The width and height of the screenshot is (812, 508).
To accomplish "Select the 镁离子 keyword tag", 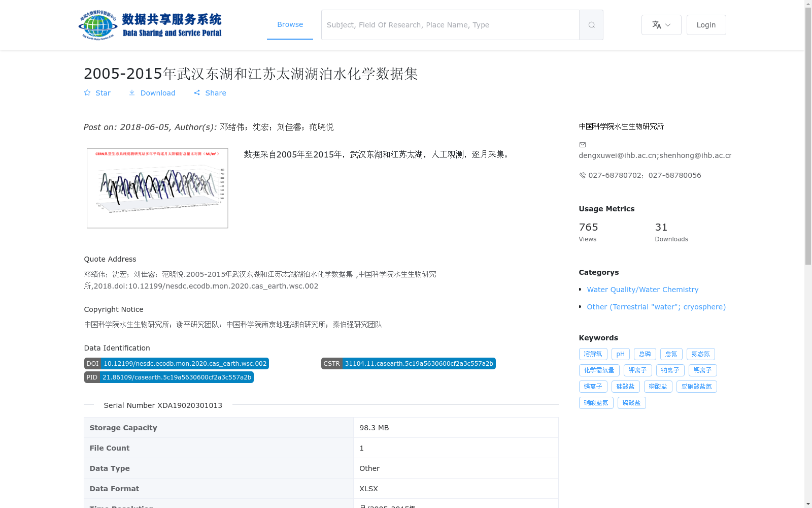I will [593, 387].
